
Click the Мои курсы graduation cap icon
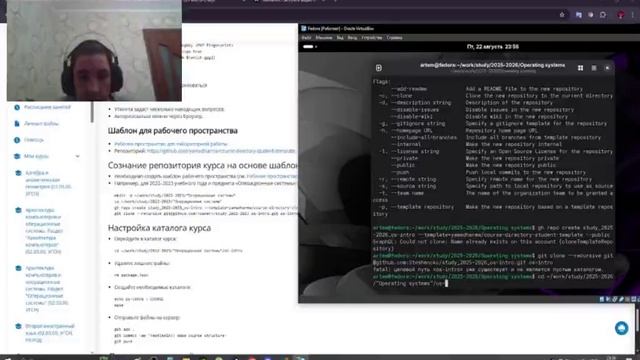click(x=17, y=156)
